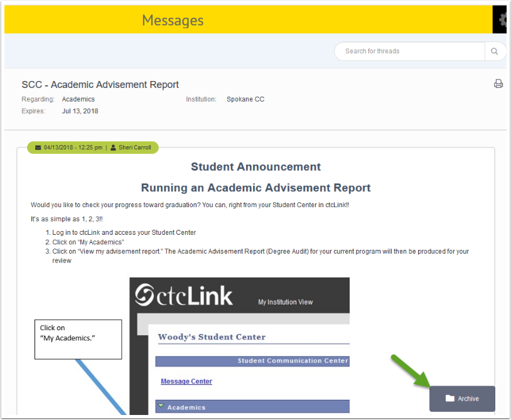Viewport: 511px width, 420px height.
Task: Click the search magnifier icon
Action: (495, 51)
